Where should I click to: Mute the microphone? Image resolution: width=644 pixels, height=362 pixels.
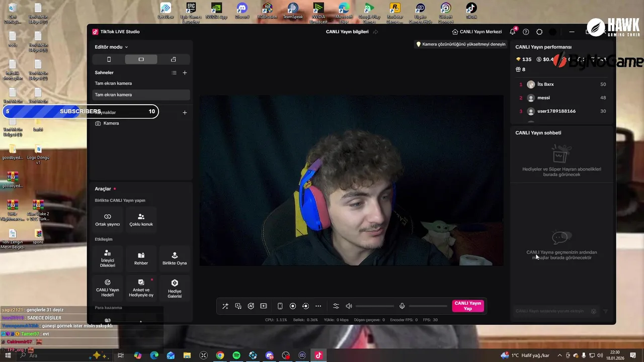pyautogui.click(x=402, y=306)
